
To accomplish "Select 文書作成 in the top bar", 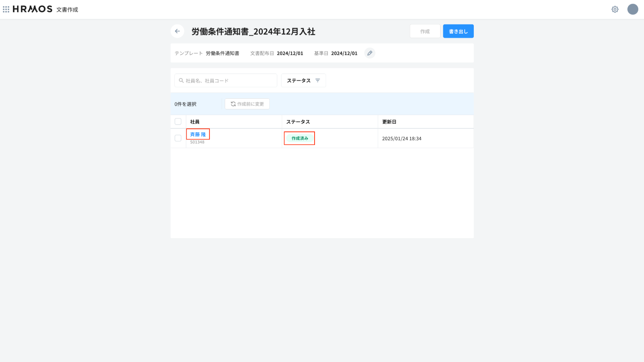I will (67, 10).
